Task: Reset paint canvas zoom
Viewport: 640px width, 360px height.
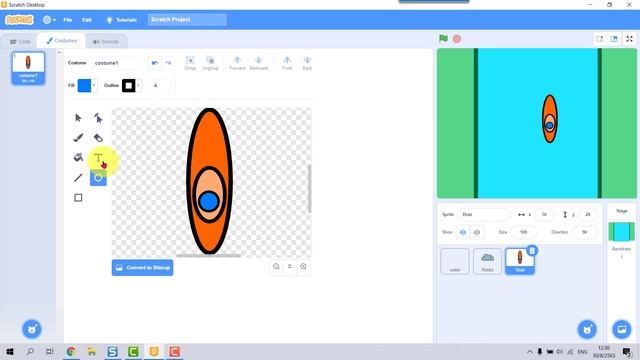Action: pyautogui.click(x=290, y=267)
